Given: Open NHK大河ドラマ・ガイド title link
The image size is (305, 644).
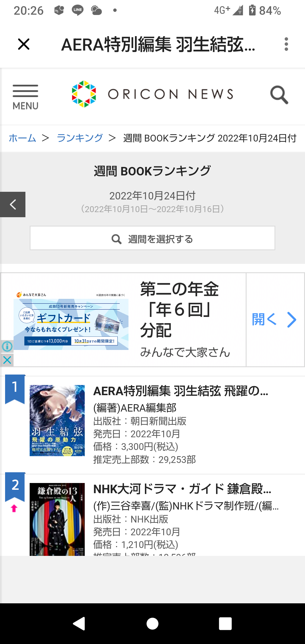Looking at the screenshot, I should pyautogui.click(x=182, y=489).
